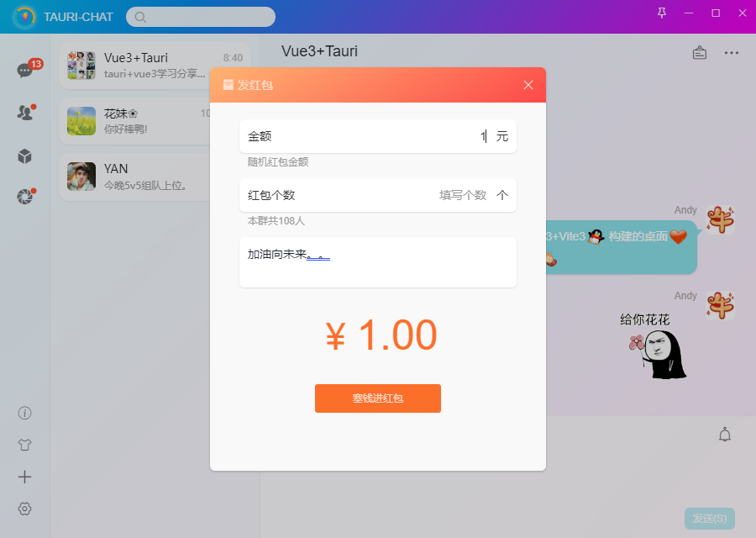This screenshot has width=756, height=538.
Task: Open the messages icon with 13 badge
Action: coord(24,71)
